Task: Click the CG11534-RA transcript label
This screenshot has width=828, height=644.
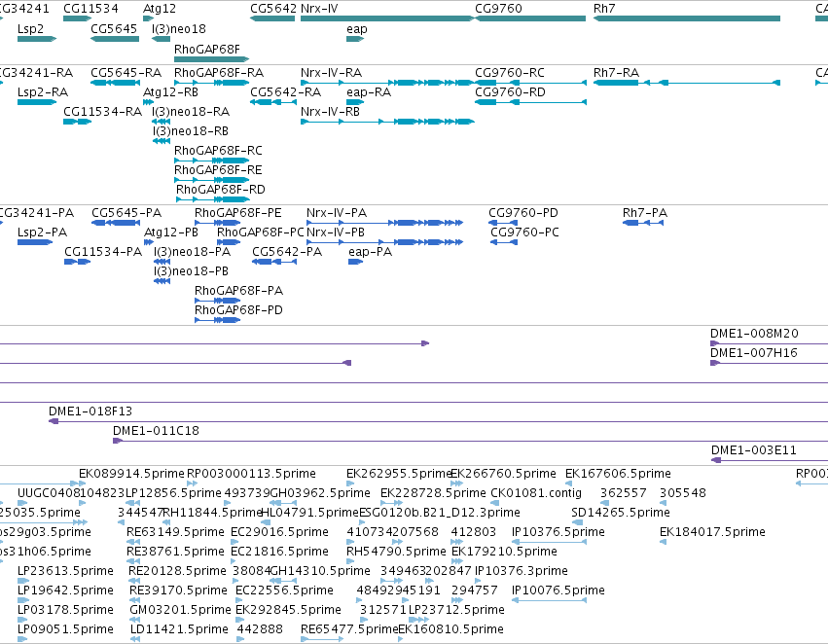Action: 102,111
